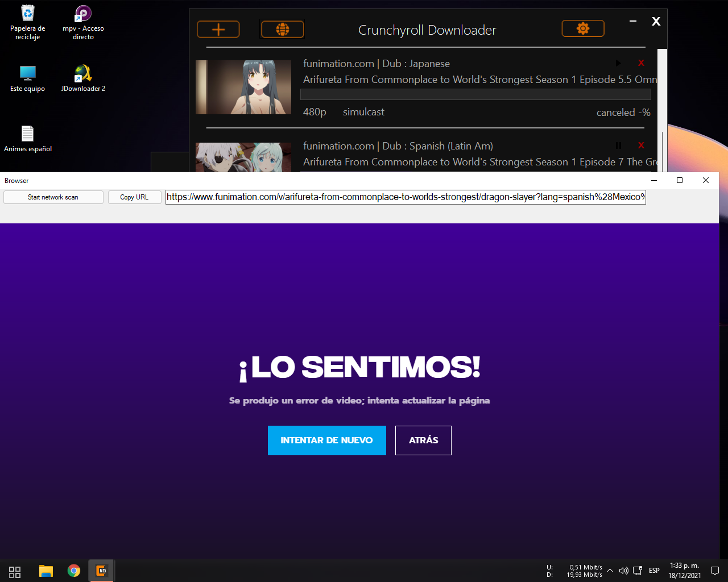
Task: Click ESP input language indicator
Action: pos(654,571)
